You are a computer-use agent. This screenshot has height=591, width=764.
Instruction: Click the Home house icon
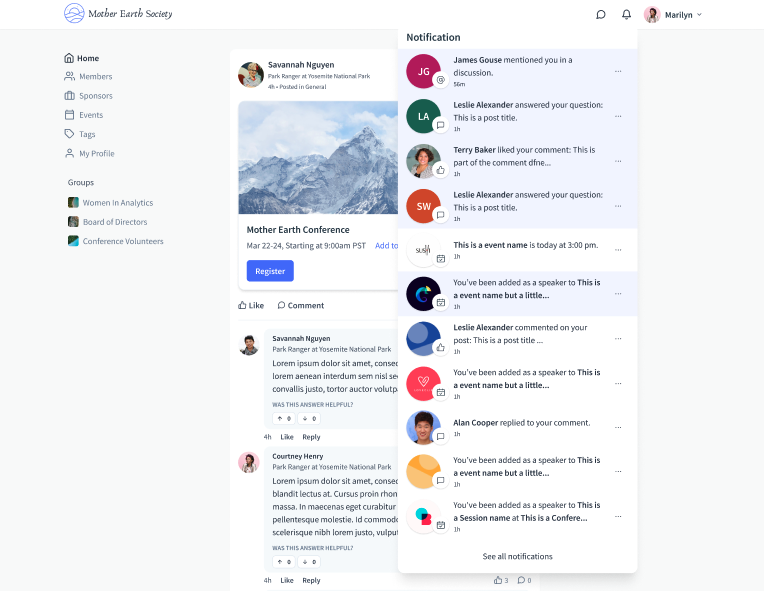[69, 58]
